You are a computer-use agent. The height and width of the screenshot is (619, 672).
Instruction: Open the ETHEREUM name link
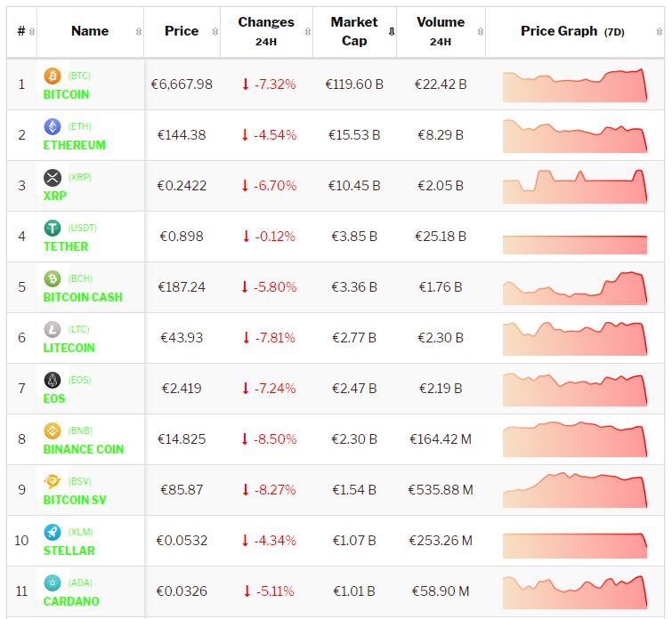coord(74,145)
